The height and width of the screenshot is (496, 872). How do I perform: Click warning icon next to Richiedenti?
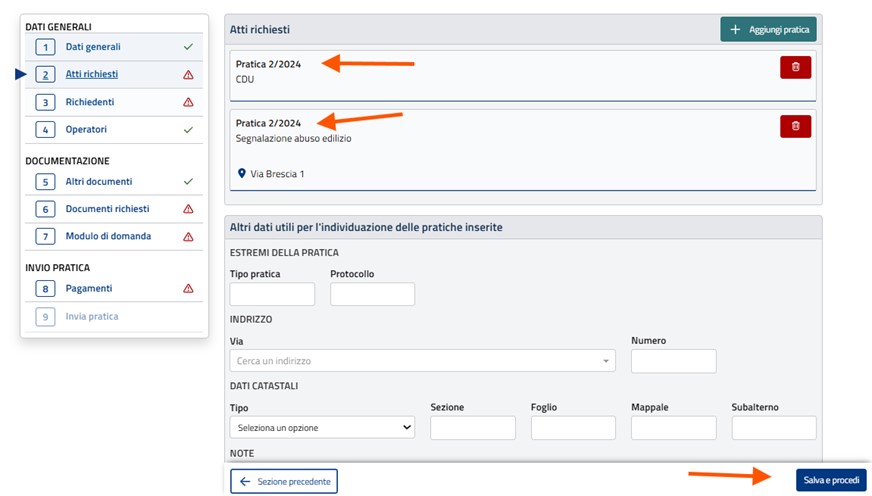tap(188, 102)
